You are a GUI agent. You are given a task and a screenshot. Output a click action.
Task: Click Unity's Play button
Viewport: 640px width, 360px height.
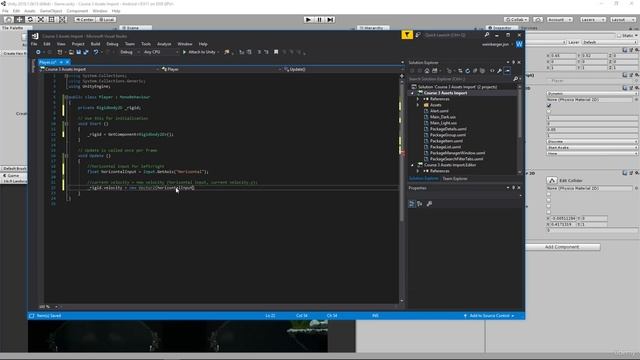[x=309, y=20]
